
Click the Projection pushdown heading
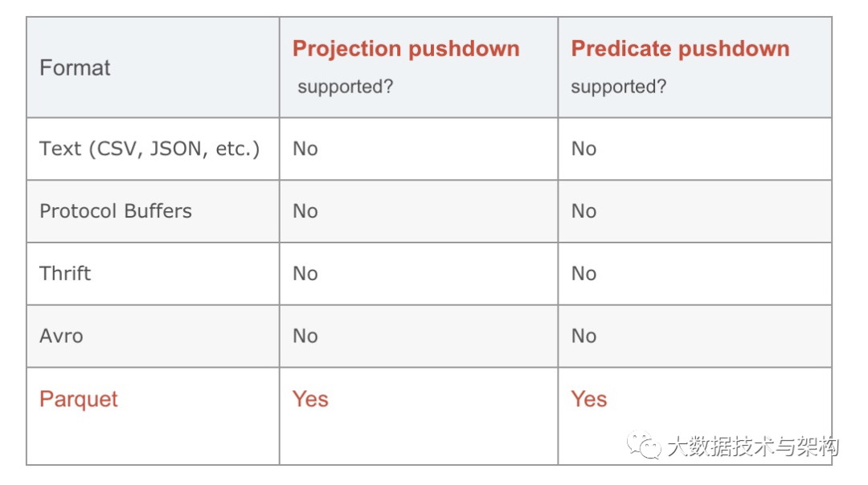coord(406,49)
